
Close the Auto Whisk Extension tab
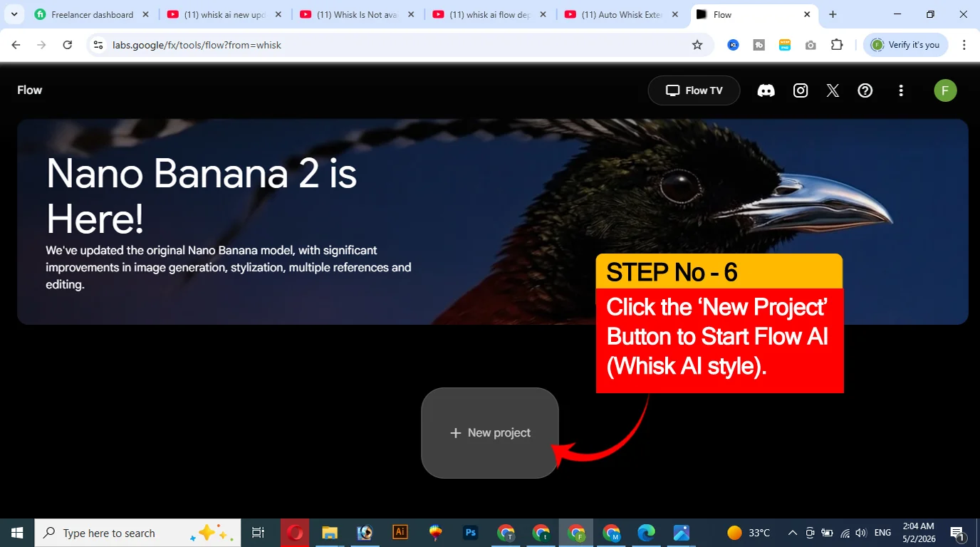pyautogui.click(x=675, y=14)
